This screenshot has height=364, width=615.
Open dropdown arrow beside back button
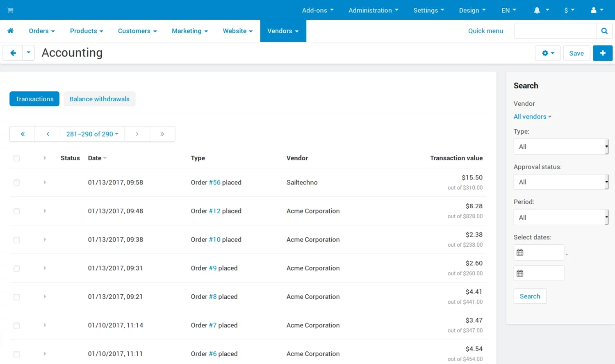point(28,53)
